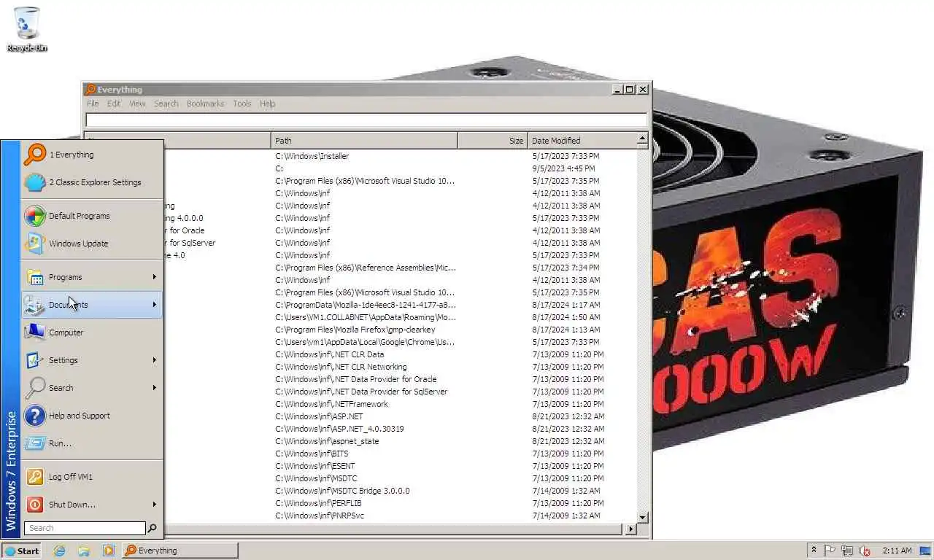Sort results by the Size column header
The image size is (934, 560).
click(493, 140)
